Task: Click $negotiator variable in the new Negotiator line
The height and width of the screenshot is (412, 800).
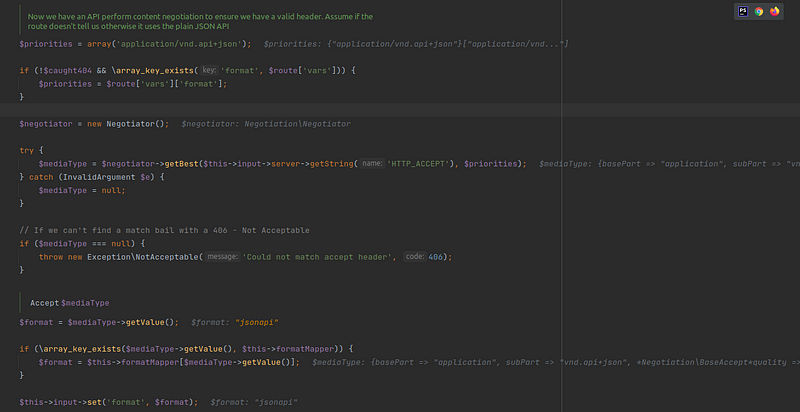Action: coord(46,124)
